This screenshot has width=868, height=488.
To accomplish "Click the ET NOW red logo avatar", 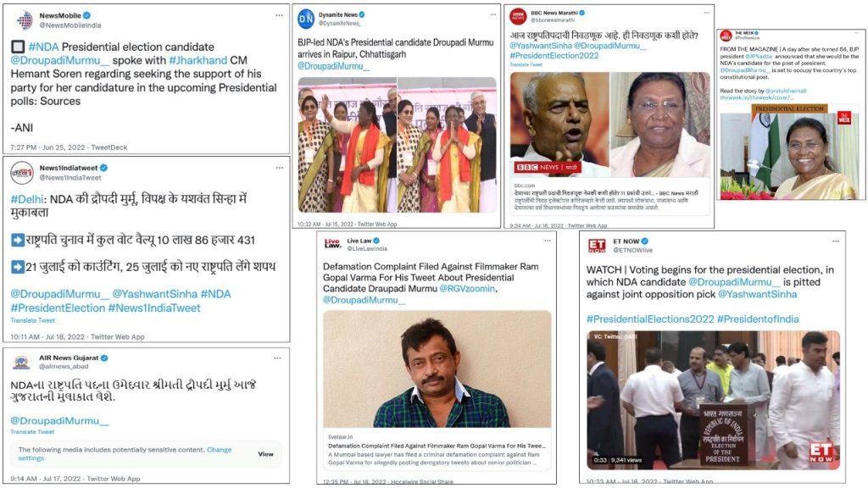I will point(596,246).
